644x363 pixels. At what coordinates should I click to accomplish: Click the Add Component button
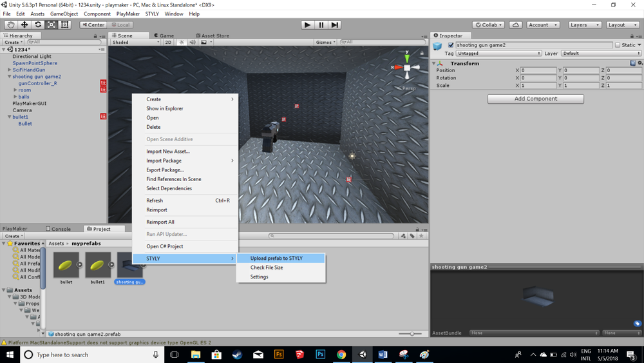tap(536, 99)
